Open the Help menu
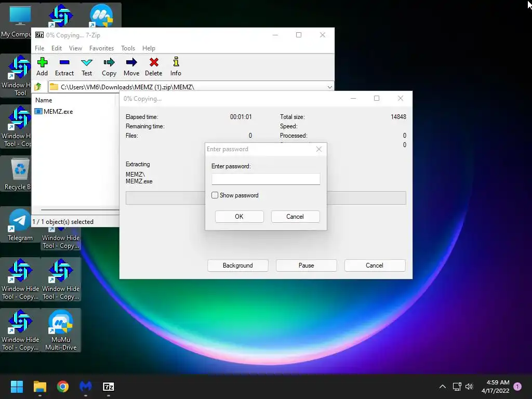This screenshot has width=532, height=399. click(149, 48)
